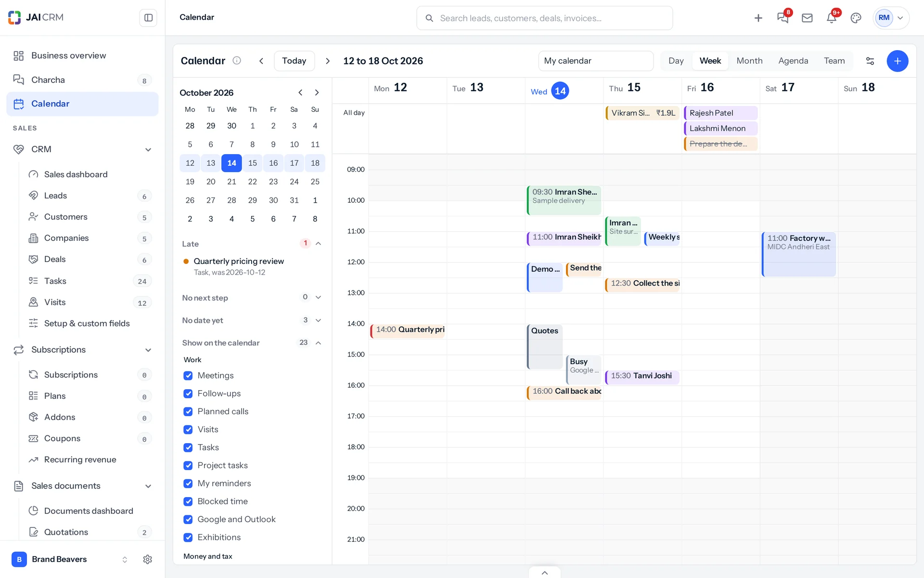
Task: Collapse the CRM sidebar section
Action: tap(148, 150)
